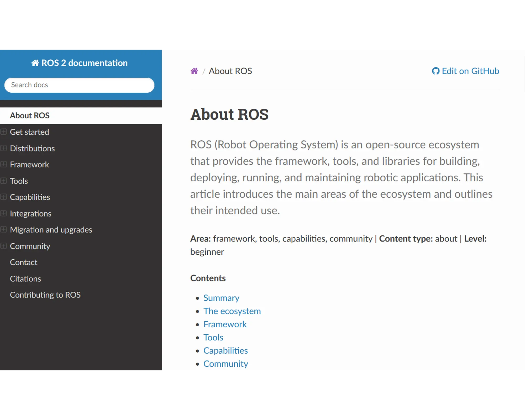The width and height of the screenshot is (525, 420).
Task: Expand the Integrations section
Action: [x=4, y=213]
